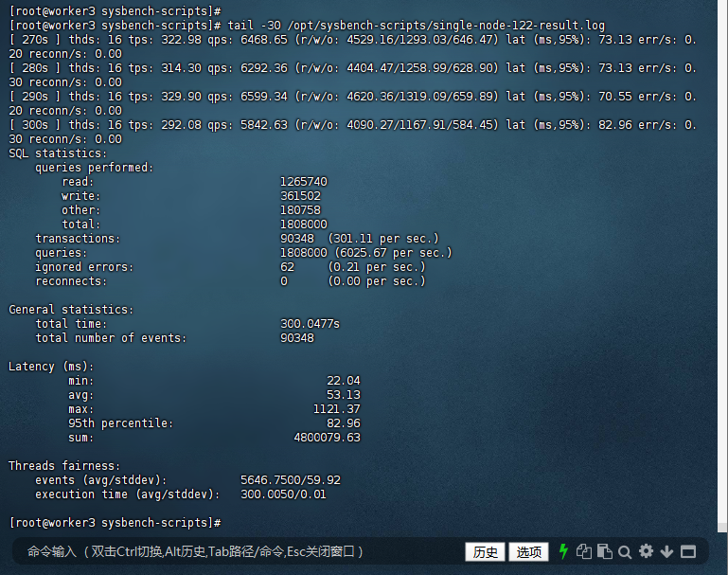Click execution time value 300.0050/0.01

283,494
